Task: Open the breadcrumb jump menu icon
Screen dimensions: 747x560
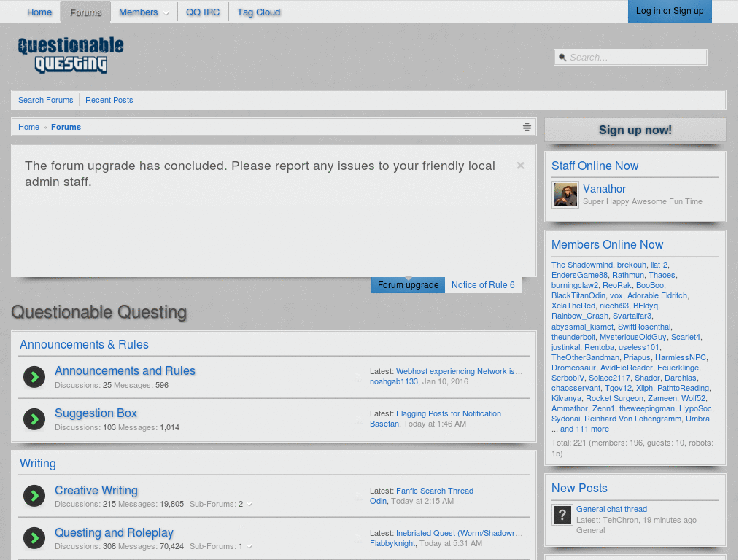Action: point(527,127)
